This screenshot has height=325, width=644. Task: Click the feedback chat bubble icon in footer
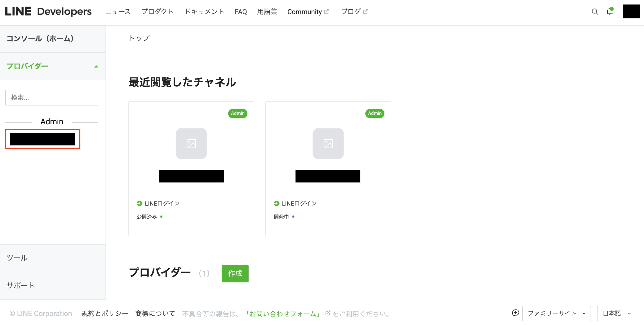coord(515,313)
